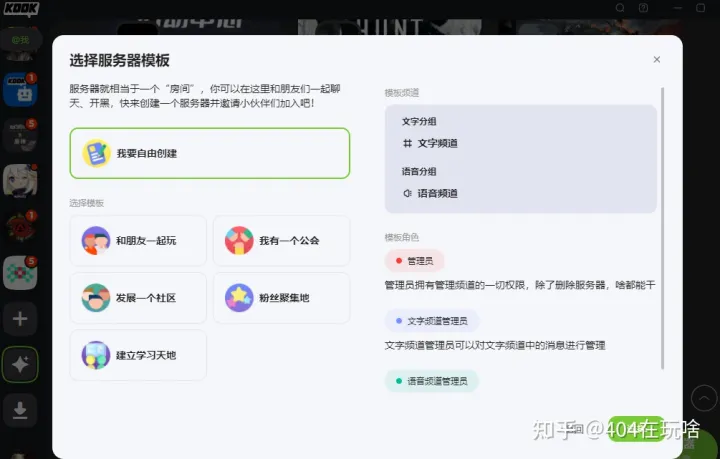
Task: Click the scroll-to-top arrow circle button
Action: tap(704, 398)
